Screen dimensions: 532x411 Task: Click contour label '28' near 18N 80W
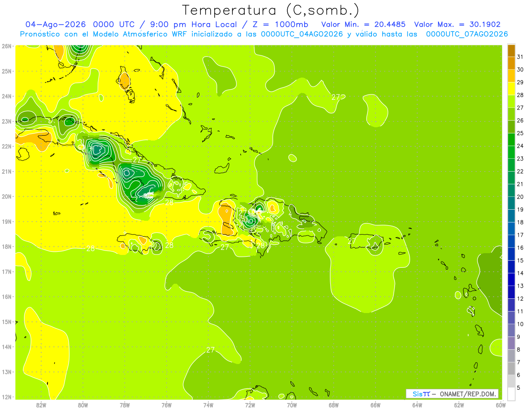pos(90,248)
